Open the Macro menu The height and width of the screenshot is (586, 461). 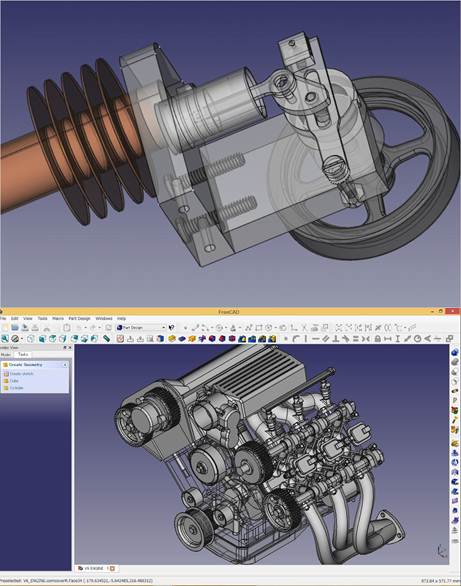[x=58, y=318]
